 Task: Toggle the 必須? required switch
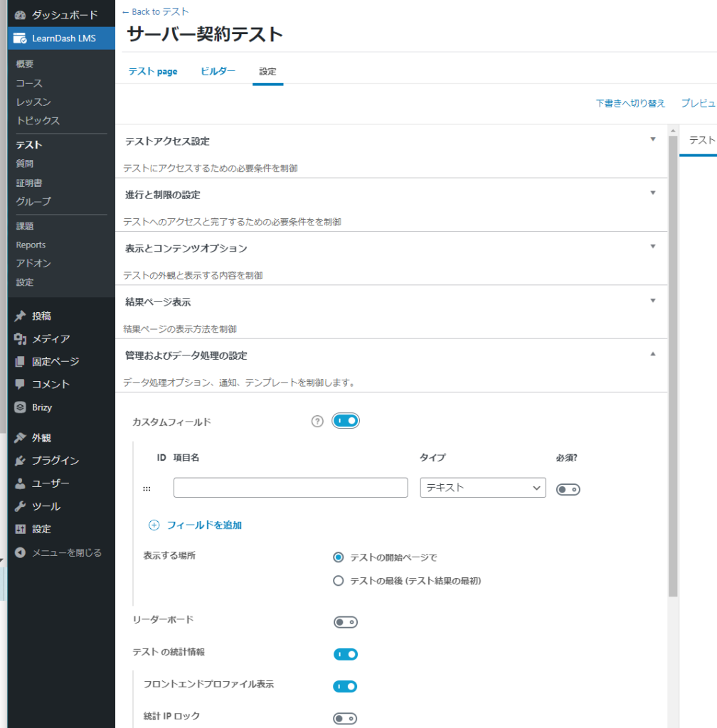[x=568, y=489]
